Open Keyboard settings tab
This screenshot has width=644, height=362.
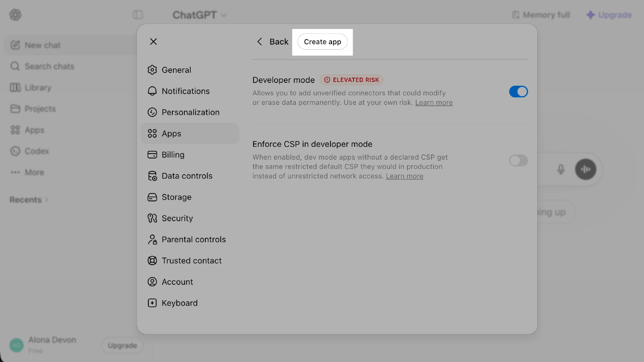pyautogui.click(x=190, y=303)
